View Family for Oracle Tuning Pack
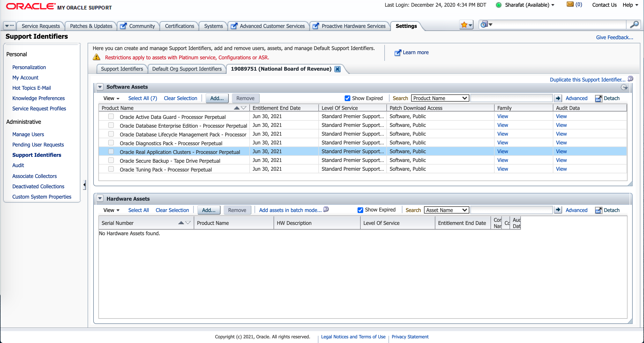Screen dimensions: 644x343 click(x=503, y=169)
